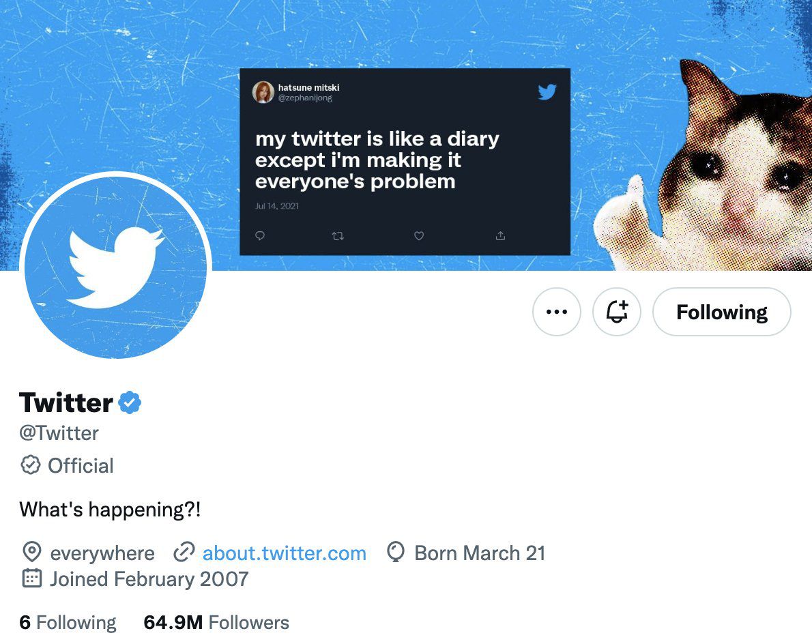Click the @Twitter handle text
This screenshot has height=644, width=812.
point(59,433)
